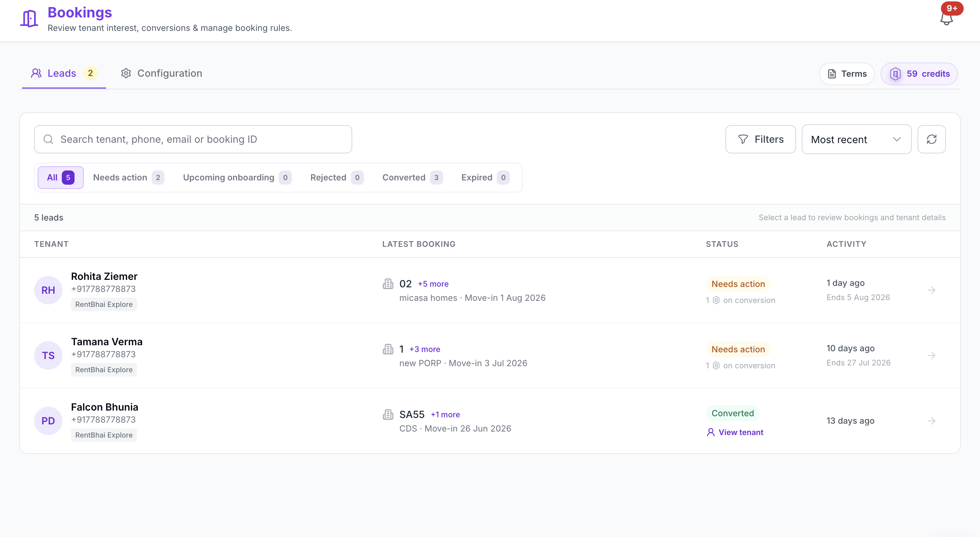The width and height of the screenshot is (980, 537).
Task: Open Falcon Bhunia's lead via arrow icon
Action: click(x=931, y=421)
